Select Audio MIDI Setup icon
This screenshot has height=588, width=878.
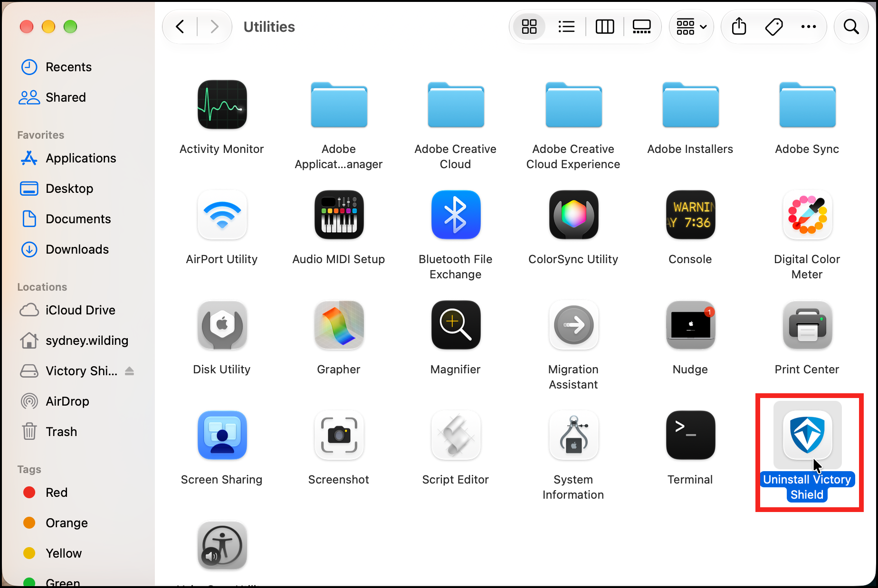pos(339,215)
